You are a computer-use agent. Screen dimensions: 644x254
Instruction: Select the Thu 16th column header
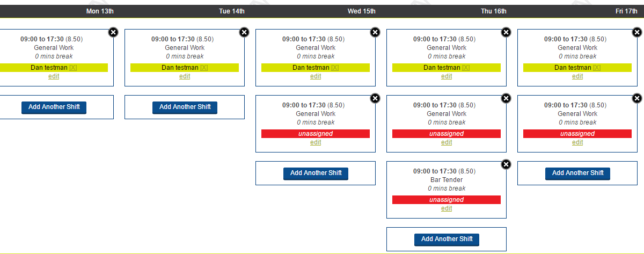pyautogui.click(x=494, y=11)
